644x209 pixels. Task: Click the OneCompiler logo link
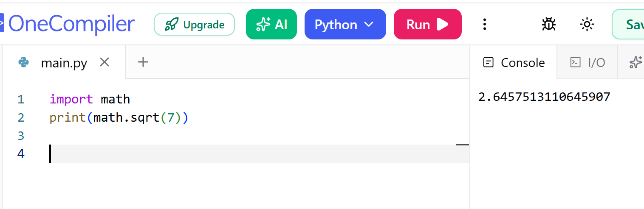[x=67, y=24]
